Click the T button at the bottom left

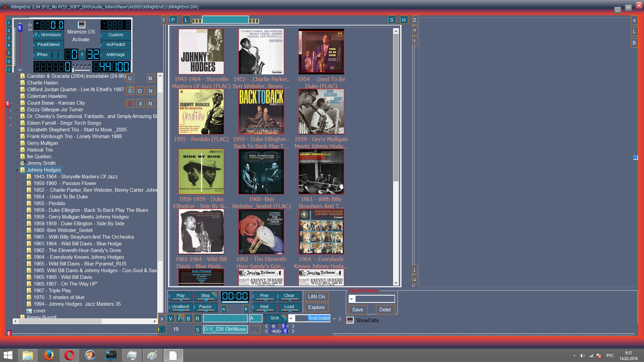(x=162, y=329)
